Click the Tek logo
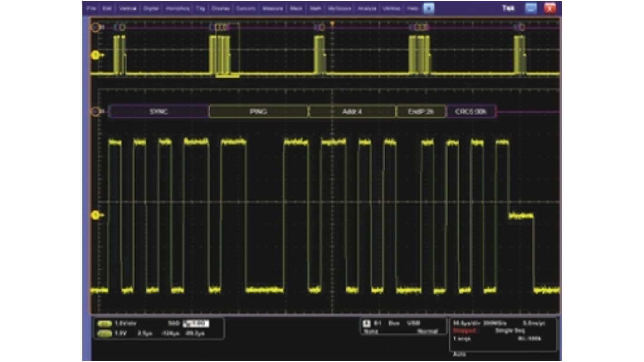This screenshot has width=644, height=362. (x=508, y=8)
